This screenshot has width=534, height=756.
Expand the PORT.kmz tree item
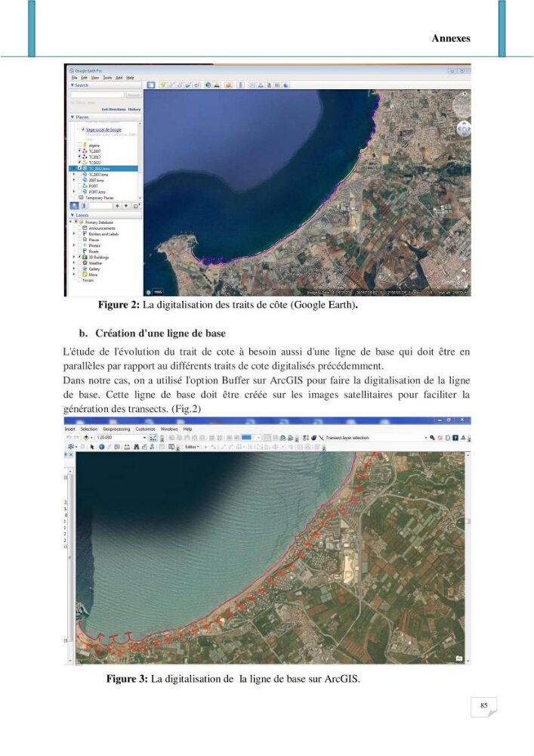(x=74, y=191)
